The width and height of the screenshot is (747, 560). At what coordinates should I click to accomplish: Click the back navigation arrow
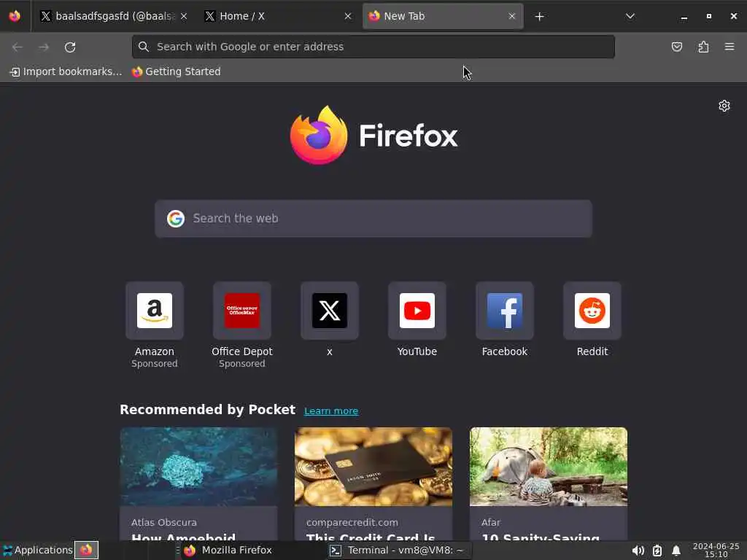pos(18,47)
